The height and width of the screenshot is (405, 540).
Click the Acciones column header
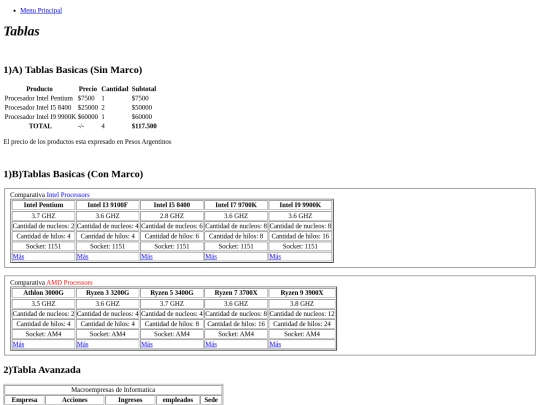[75, 400]
